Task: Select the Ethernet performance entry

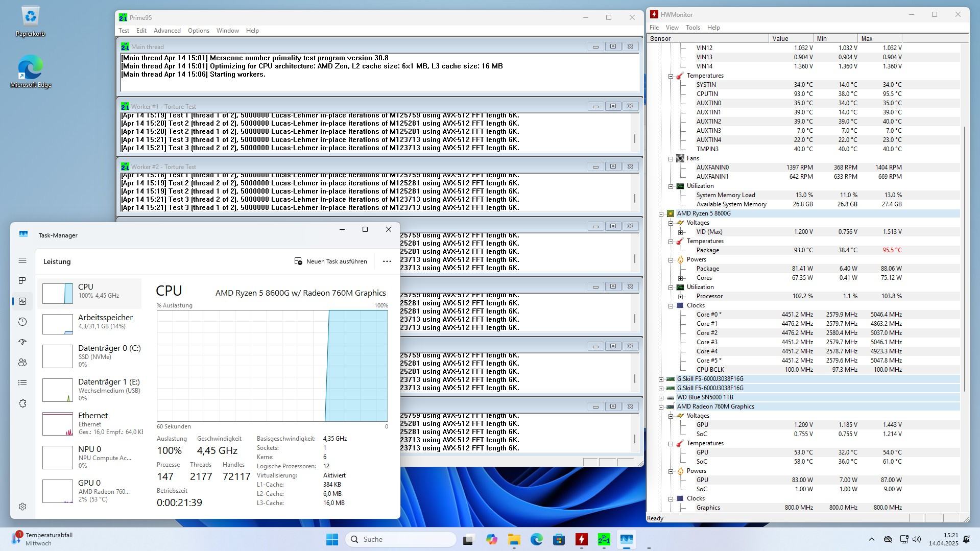Action: (x=90, y=423)
